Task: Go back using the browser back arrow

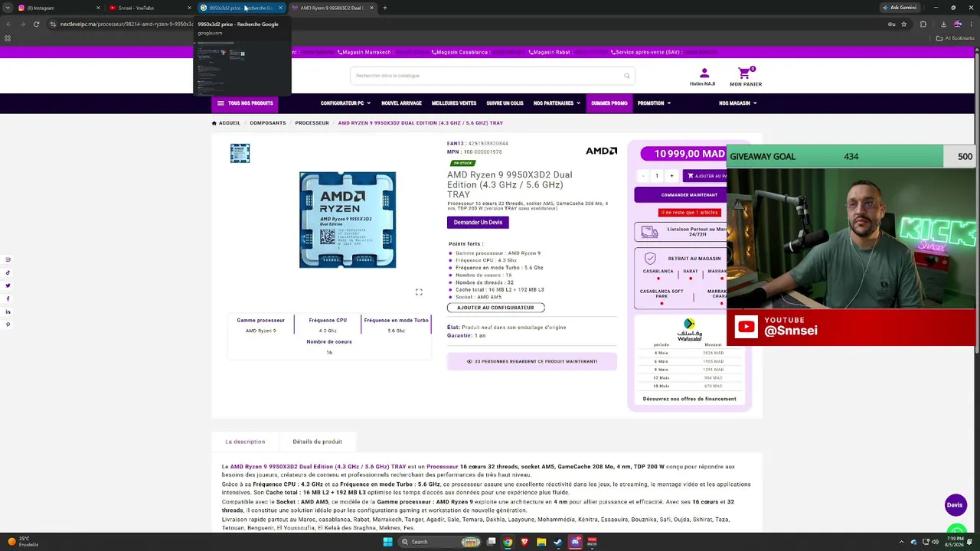Action: [x=8, y=24]
